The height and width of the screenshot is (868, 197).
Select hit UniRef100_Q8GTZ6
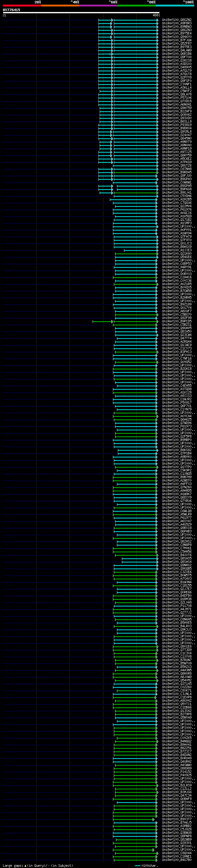177,165
